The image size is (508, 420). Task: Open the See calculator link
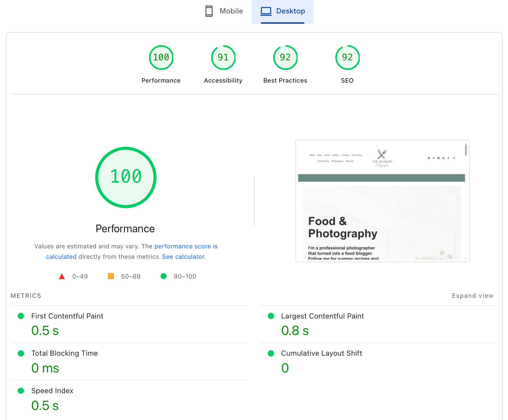pos(184,257)
